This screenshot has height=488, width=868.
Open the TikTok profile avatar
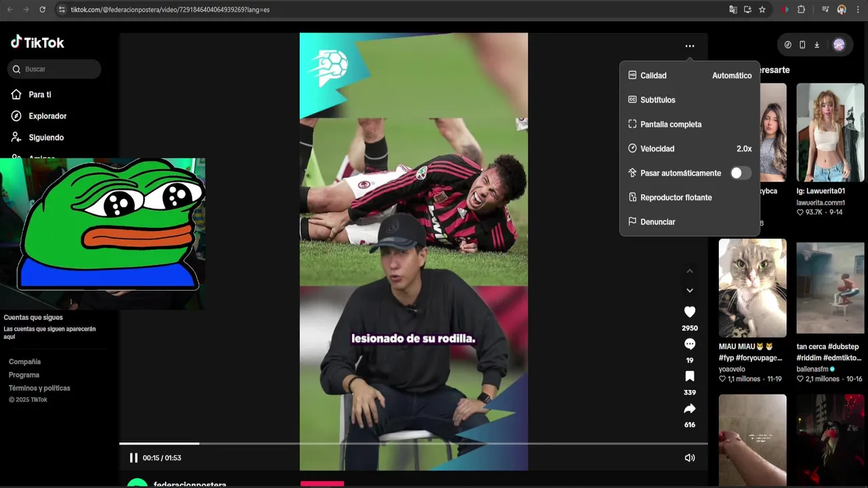tap(839, 45)
